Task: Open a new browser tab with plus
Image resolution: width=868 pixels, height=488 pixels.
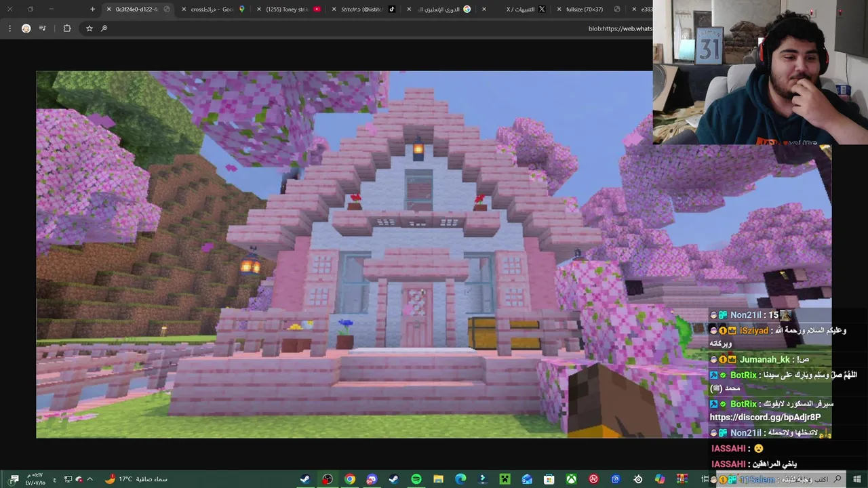Action: tap(92, 9)
